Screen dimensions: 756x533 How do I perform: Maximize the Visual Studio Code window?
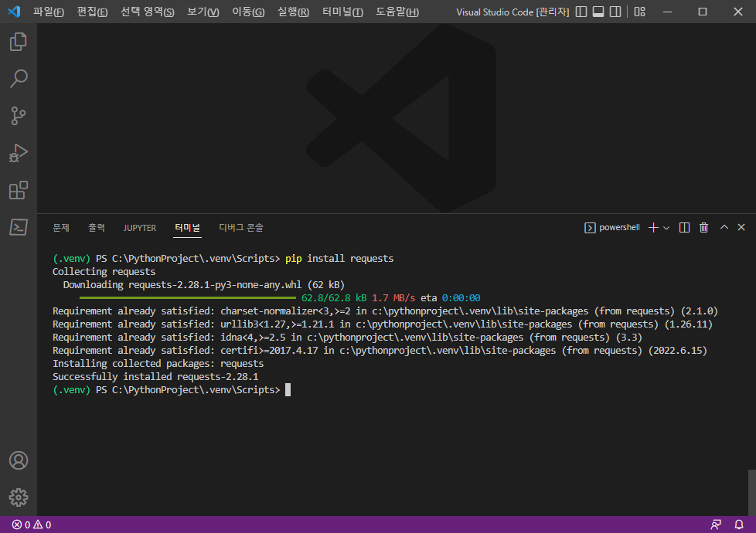tap(703, 12)
